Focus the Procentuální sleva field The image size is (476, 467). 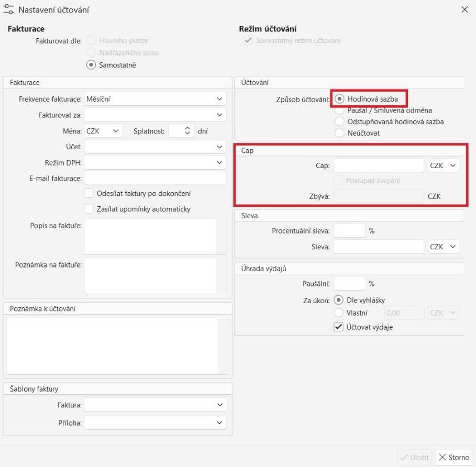coord(349,231)
